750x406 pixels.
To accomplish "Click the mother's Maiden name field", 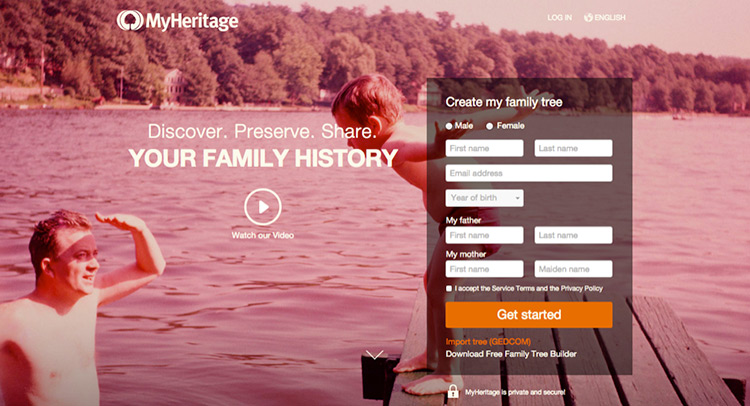I will coord(574,269).
